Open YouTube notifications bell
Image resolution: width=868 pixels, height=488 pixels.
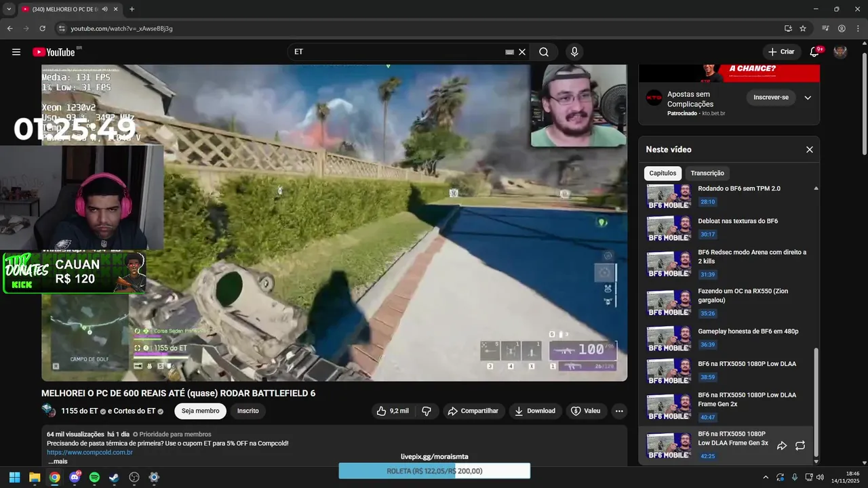tap(815, 52)
